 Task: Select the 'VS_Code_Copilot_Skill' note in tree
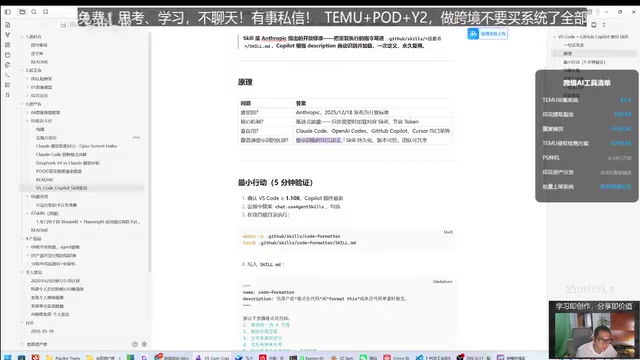tap(81, 188)
